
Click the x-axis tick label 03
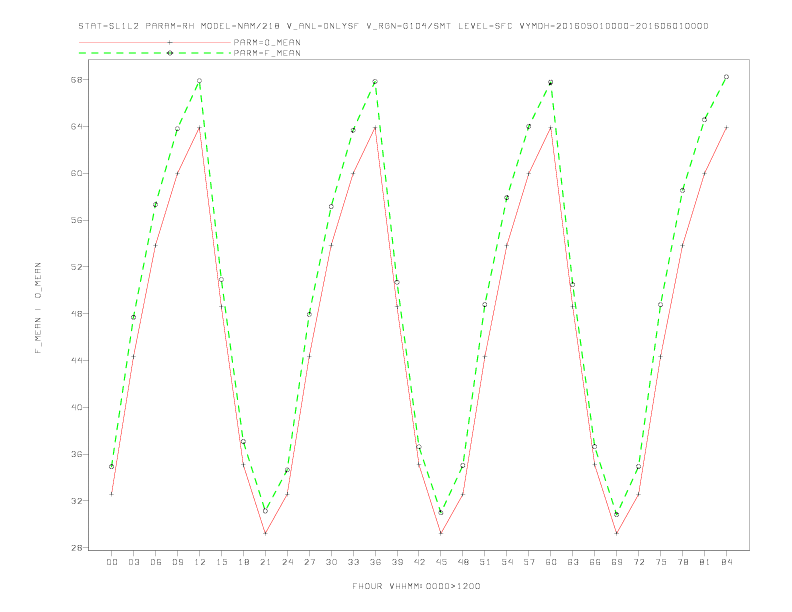point(133,562)
